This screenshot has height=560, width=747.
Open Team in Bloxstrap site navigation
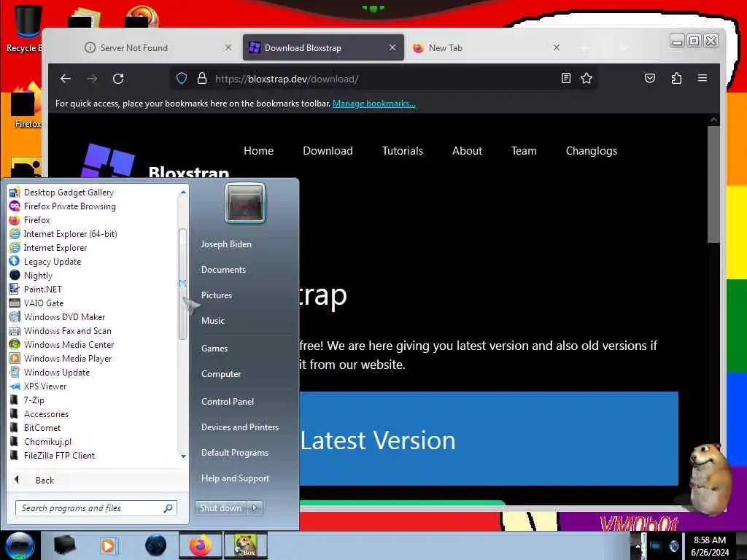524,151
